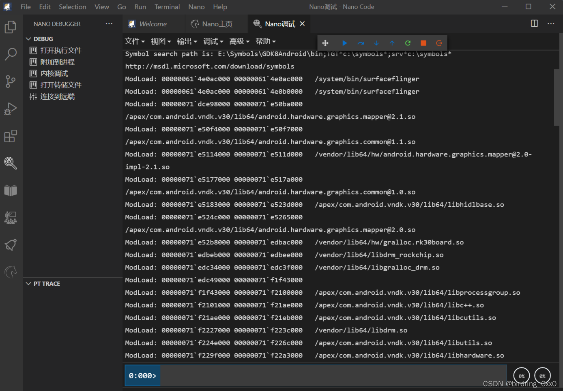563x392 pixels.
Task: Open Run and Debug in the activity bar
Action: click(10, 109)
